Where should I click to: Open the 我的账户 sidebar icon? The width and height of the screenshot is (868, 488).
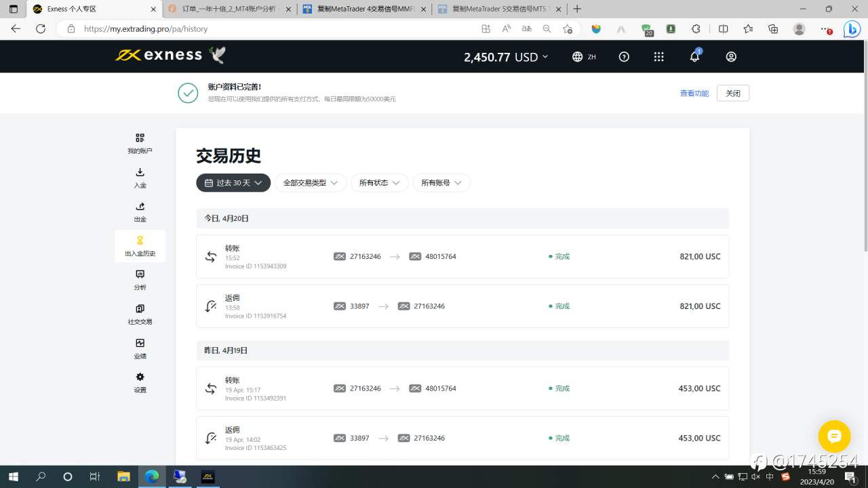(140, 143)
